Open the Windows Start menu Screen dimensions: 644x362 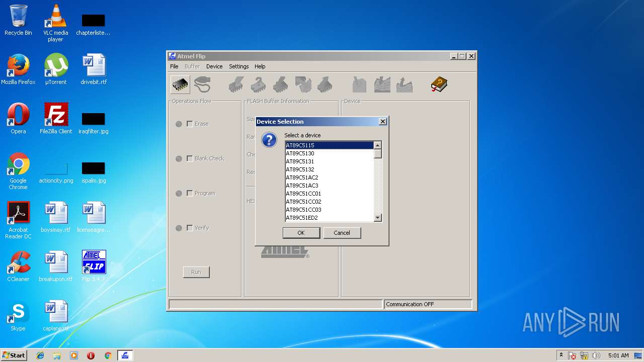[x=14, y=355]
